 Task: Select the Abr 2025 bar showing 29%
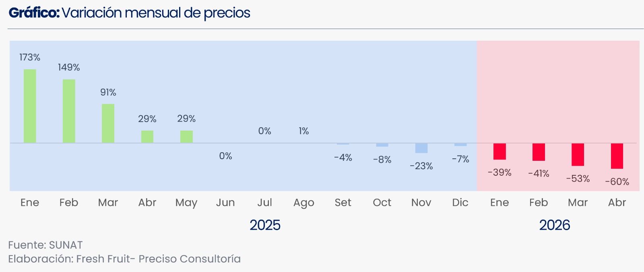click(147, 137)
